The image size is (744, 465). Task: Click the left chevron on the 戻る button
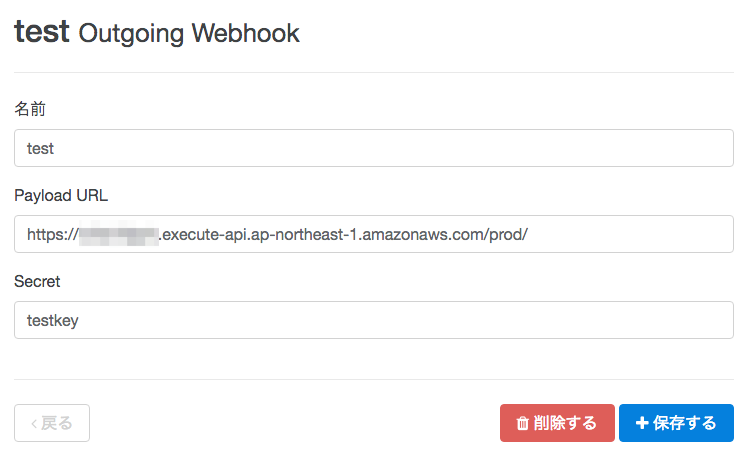tap(34, 423)
